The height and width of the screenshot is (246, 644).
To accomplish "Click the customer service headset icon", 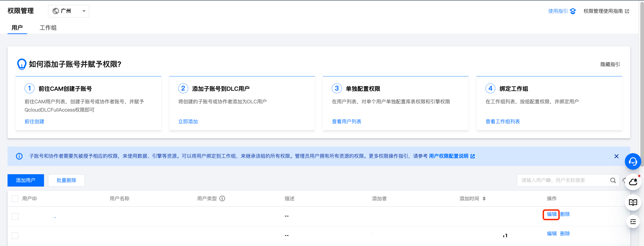I will [633, 162].
